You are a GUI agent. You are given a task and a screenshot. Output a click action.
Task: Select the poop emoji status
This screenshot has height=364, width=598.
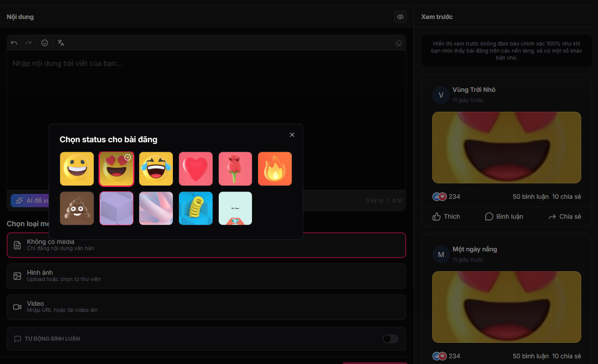(x=77, y=208)
